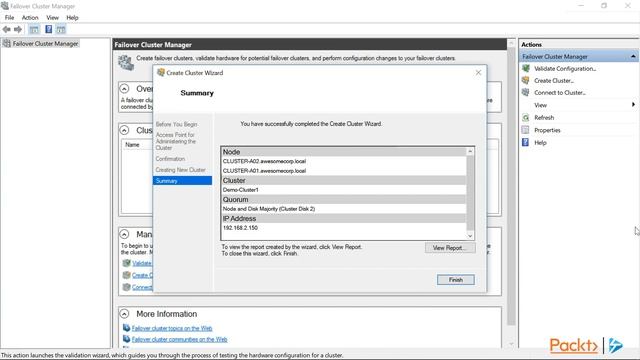Select the Summary wizard step
This screenshot has height=360, width=640.
[x=182, y=181]
